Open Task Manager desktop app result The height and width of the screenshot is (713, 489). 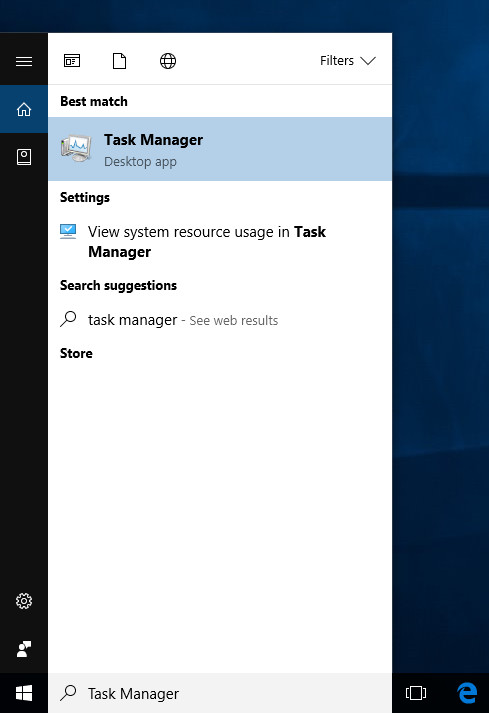click(x=220, y=149)
